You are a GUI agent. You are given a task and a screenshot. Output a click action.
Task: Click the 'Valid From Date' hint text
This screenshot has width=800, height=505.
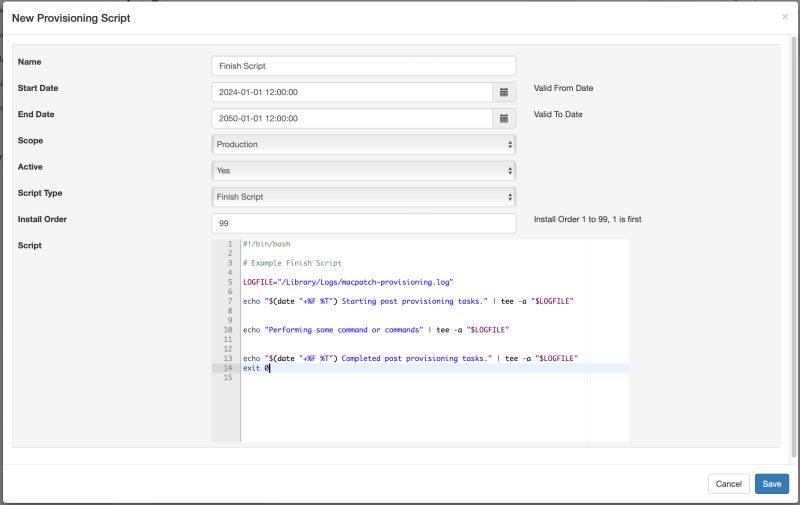(563, 88)
